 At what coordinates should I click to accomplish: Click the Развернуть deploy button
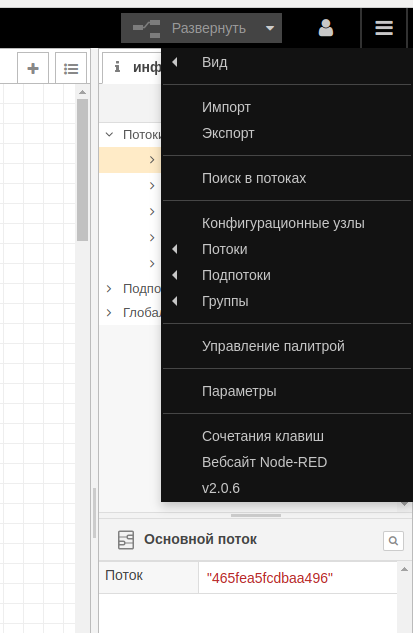190,28
